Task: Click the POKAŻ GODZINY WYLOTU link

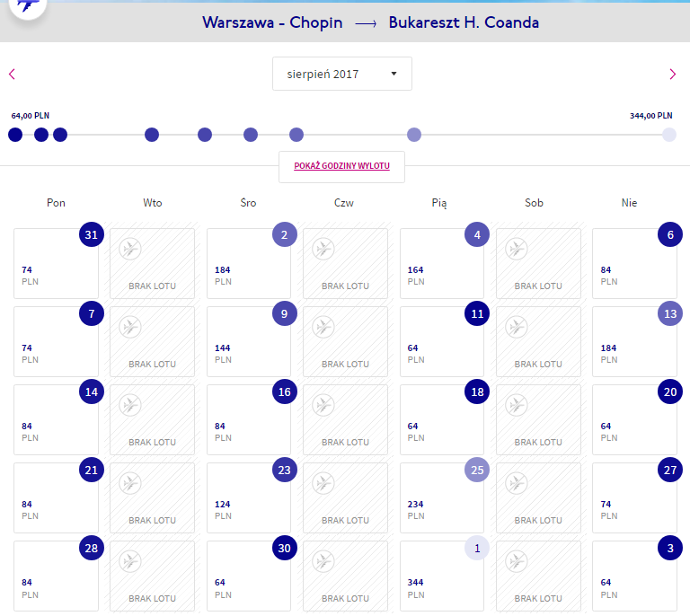Action: click(341, 166)
